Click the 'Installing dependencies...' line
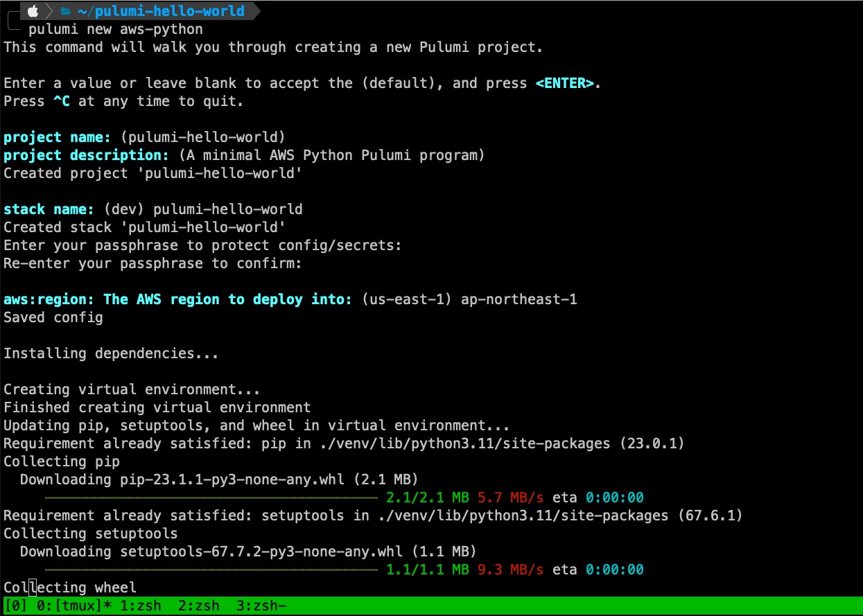The image size is (863, 616). (111, 353)
